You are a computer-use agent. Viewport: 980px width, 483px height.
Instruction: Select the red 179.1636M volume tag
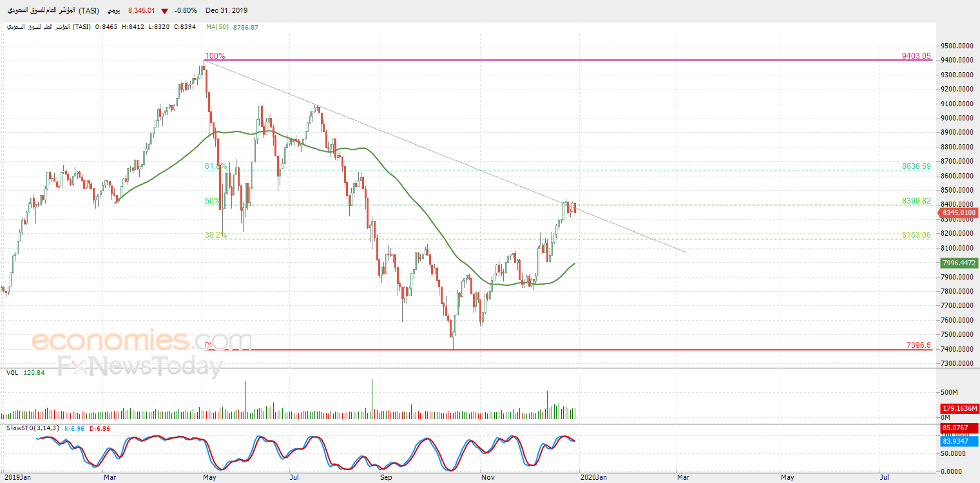pos(959,408)
